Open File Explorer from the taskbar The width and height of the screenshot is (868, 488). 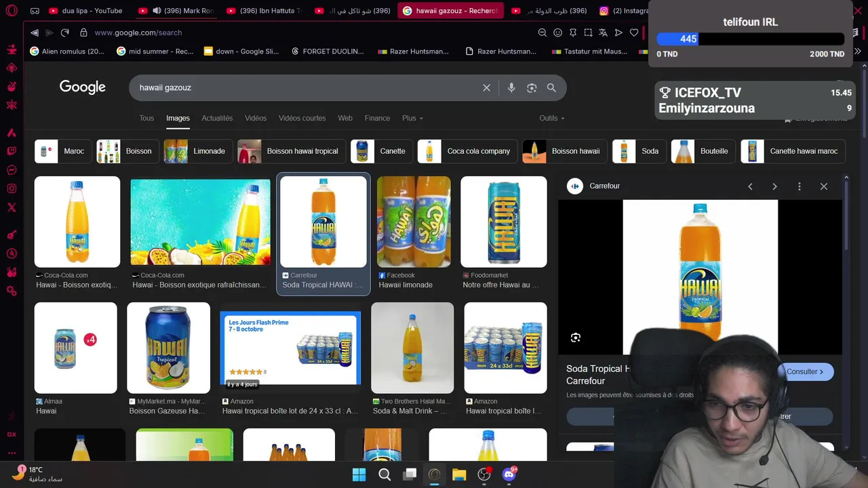pyautogui.click(x=459, y=474)
